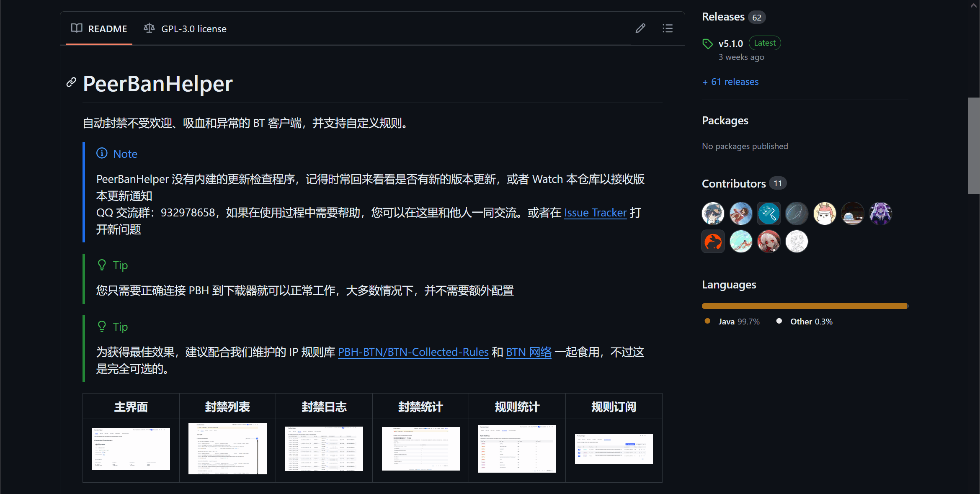This screenshot has width=980, height=494.
Task: Click the 规则订阅 table header
Action: 614,407
